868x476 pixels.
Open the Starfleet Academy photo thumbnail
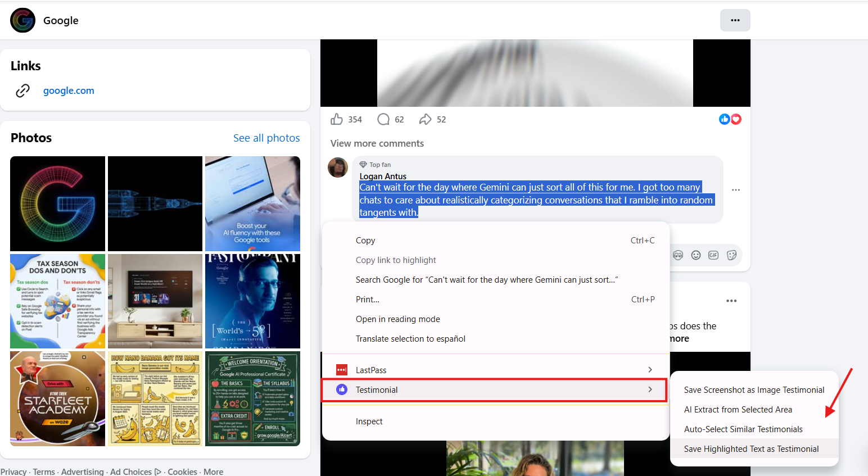point(57,398)
